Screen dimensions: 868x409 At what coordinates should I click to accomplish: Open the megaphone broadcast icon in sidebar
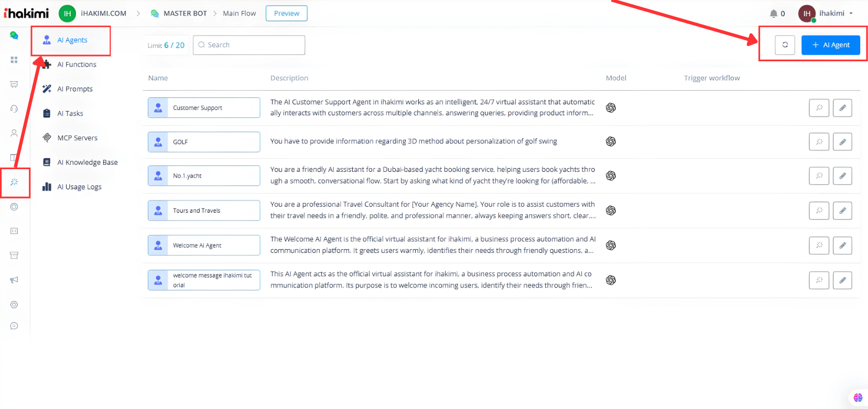click(14, 280)
